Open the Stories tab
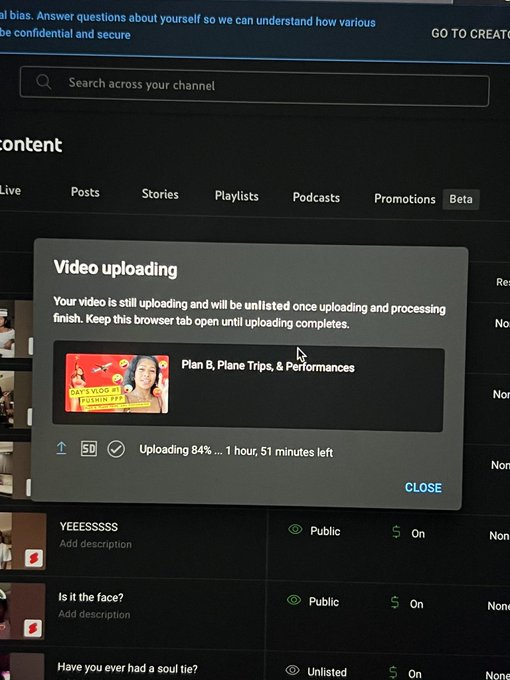Image resolution: width=510 pixels, height=680 pixels. 160,194
